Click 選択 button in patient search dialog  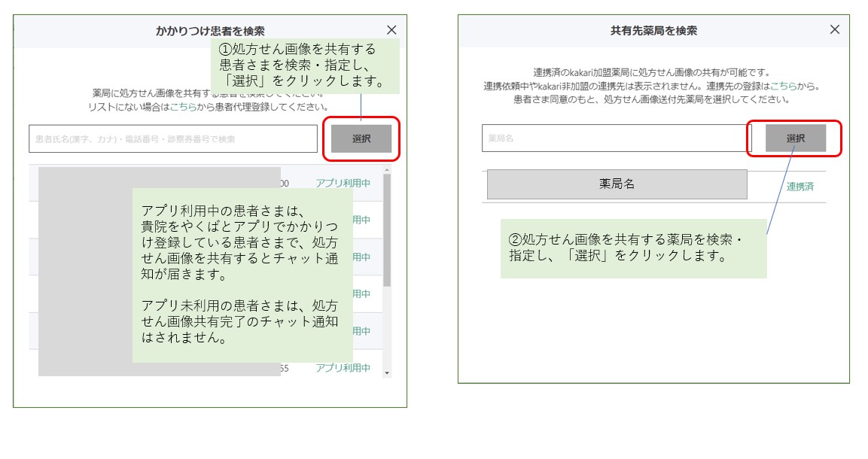tap(361, 138)
